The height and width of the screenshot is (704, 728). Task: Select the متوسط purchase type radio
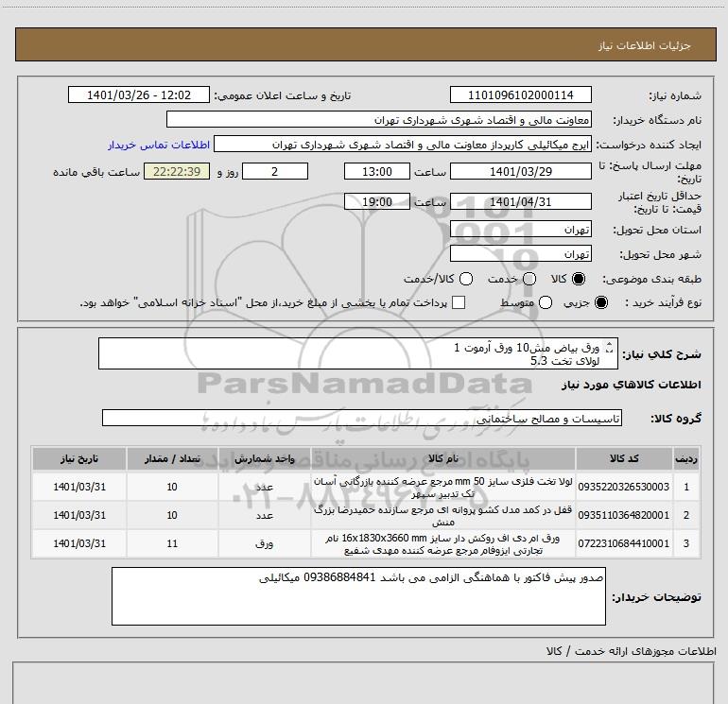tap(546, 303)
